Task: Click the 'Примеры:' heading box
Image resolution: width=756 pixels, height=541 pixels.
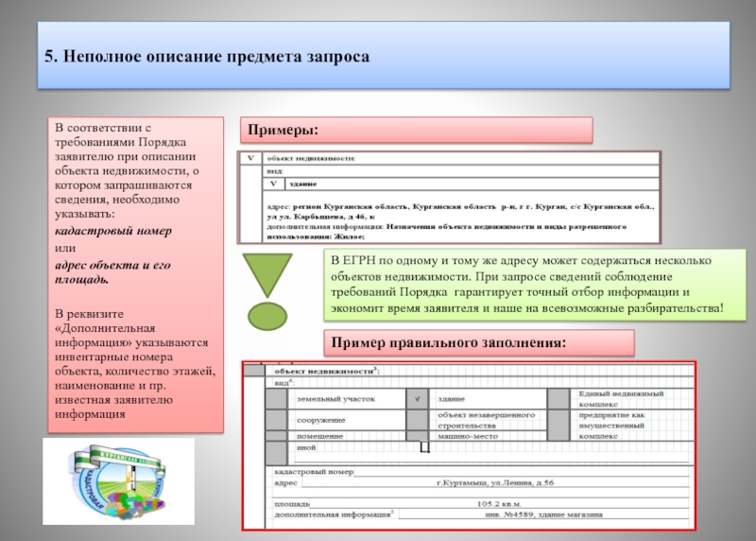Action: (x=416, y=130)
